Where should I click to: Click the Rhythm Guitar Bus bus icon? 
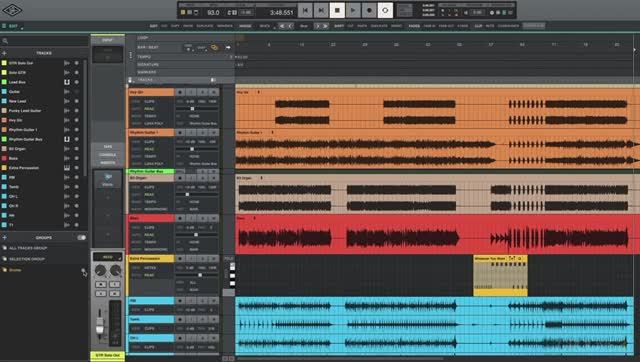(x=67, y=139)
